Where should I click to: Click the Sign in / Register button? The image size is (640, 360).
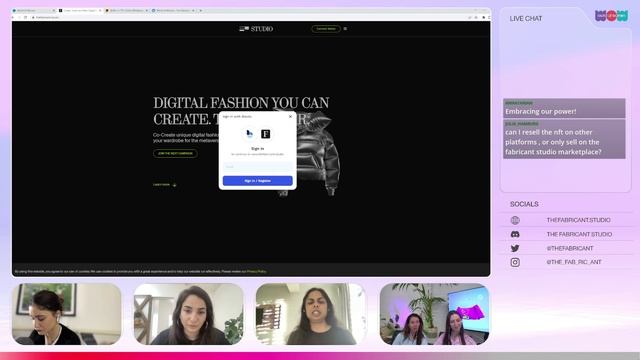click(258, 180)
